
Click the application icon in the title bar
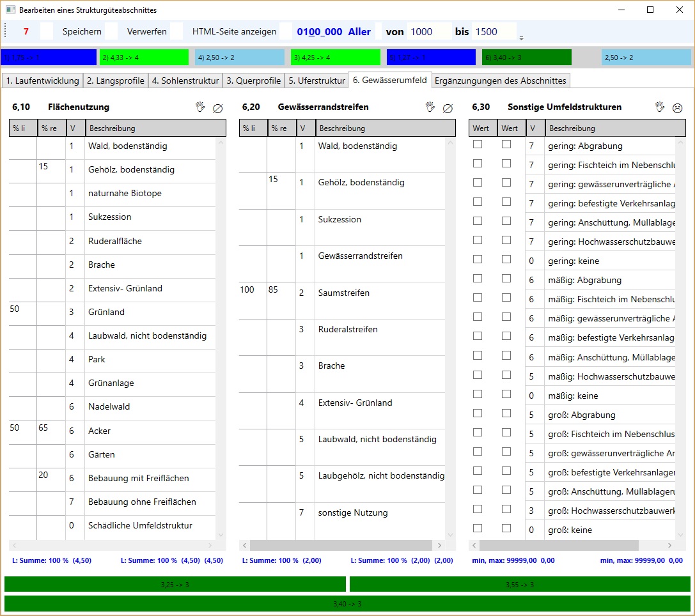pos(10,10)
